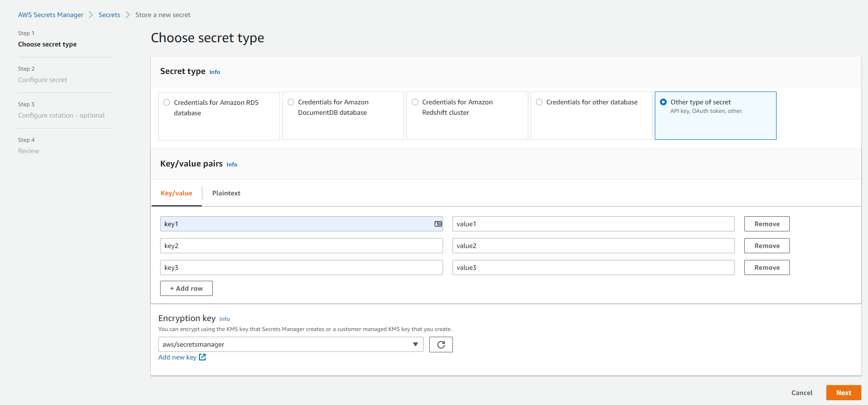Cancel storing the new secret
Image resolution: width=868 pixels, height=405 pixels.
(802, 393)
